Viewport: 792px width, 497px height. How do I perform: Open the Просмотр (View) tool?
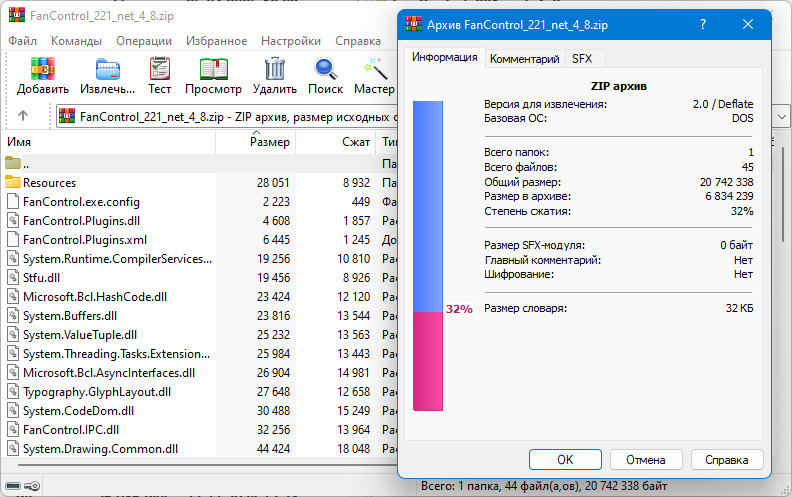click(213, 69)
